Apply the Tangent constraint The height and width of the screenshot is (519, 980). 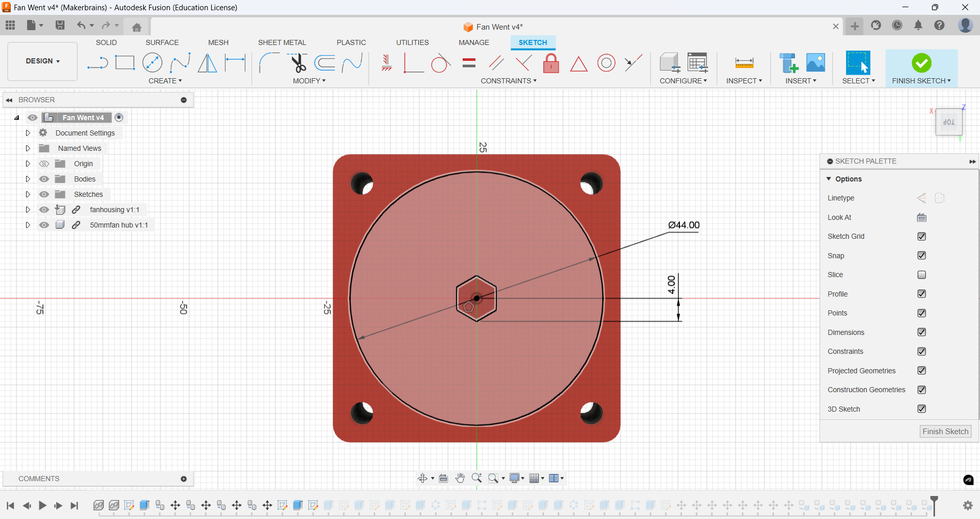(441, 63)
